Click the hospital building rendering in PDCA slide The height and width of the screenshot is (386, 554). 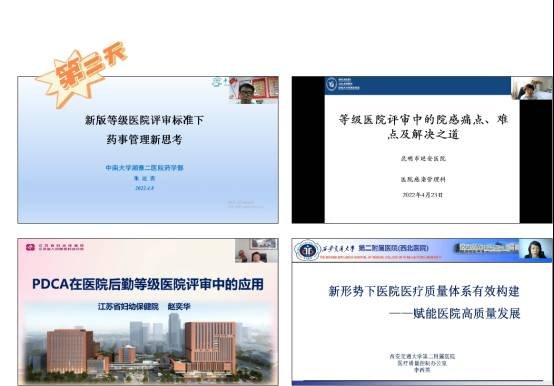148,348
